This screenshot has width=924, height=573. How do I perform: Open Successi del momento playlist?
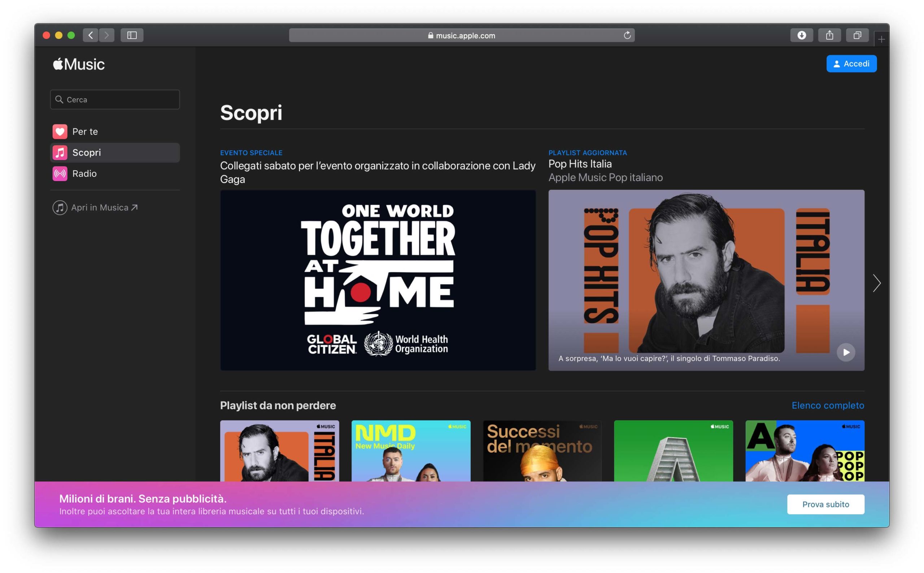(x=542, y=451)
